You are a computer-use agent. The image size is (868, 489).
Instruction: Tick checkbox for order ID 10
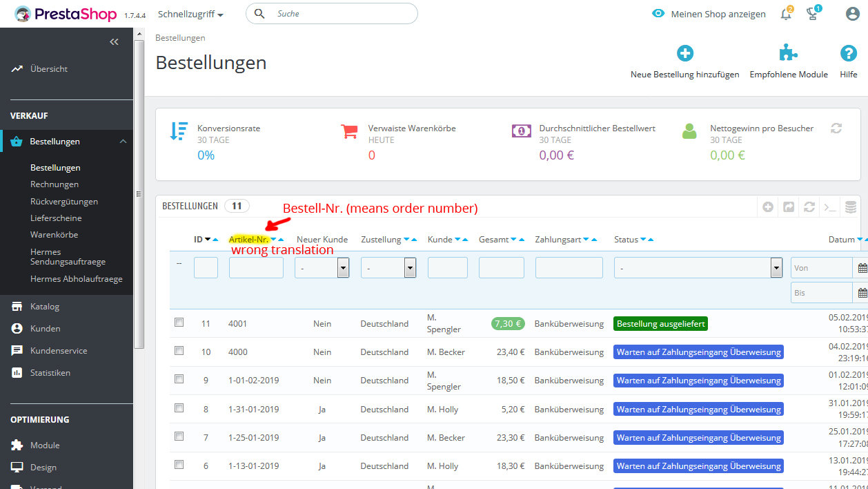179,351
